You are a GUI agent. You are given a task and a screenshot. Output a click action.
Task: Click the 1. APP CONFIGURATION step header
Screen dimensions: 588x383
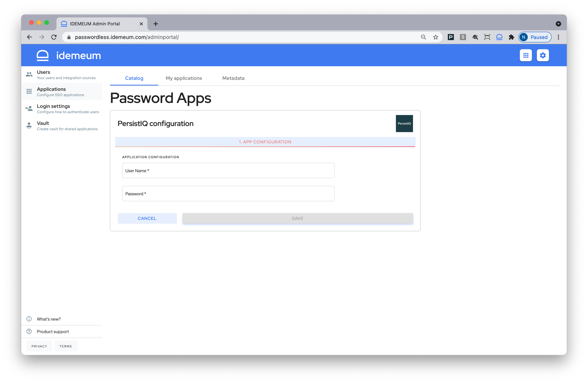point(265,142)
